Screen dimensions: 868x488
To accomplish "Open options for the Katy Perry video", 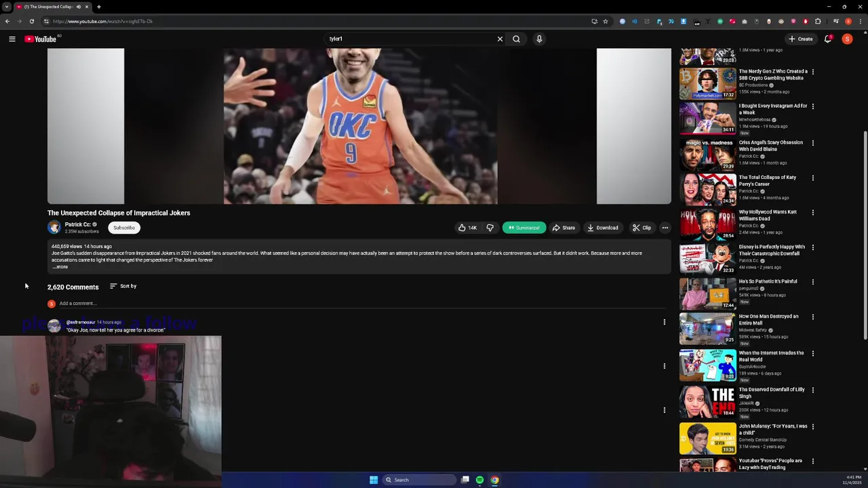I will 813,178.
